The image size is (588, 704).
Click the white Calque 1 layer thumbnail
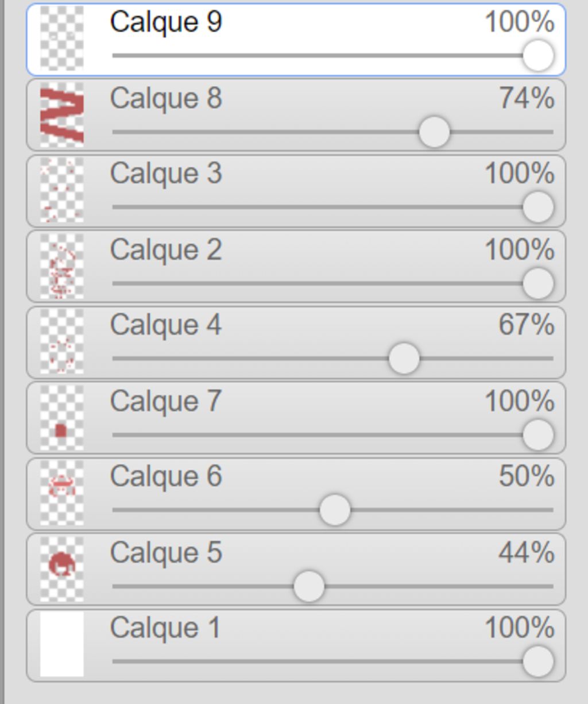pyautogui.click(x=62, y=644)
